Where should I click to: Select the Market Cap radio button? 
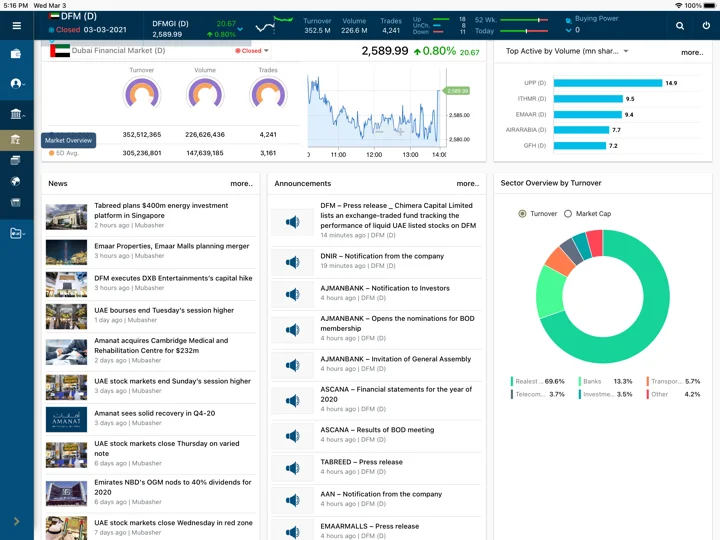[568, 214]
